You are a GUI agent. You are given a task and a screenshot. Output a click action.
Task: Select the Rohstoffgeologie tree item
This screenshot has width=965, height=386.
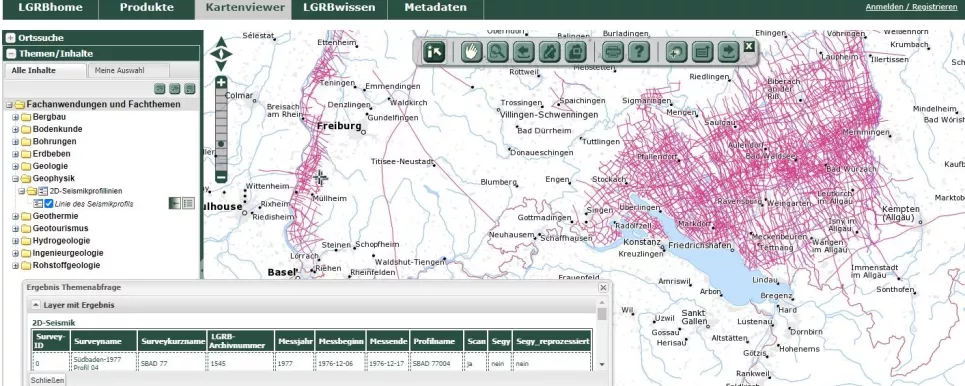click(66, 265)
